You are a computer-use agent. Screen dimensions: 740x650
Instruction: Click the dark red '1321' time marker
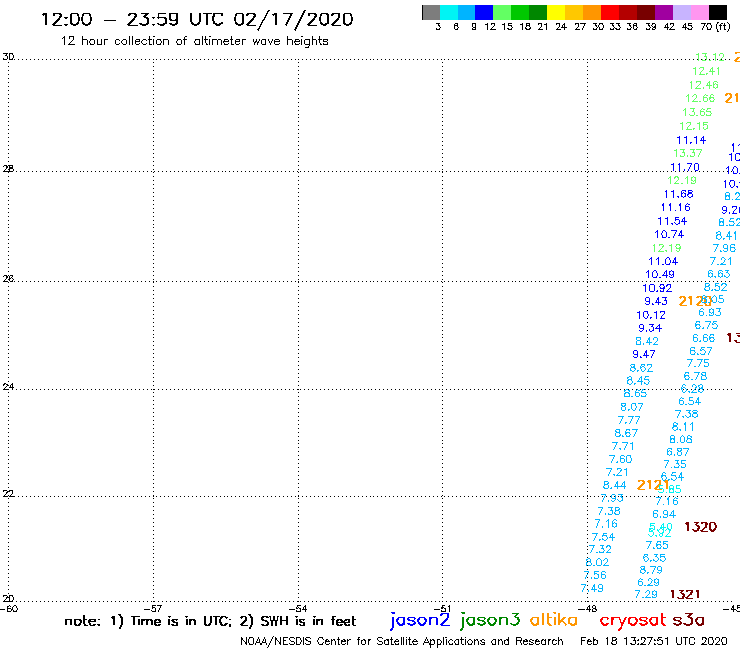point(685,594)
